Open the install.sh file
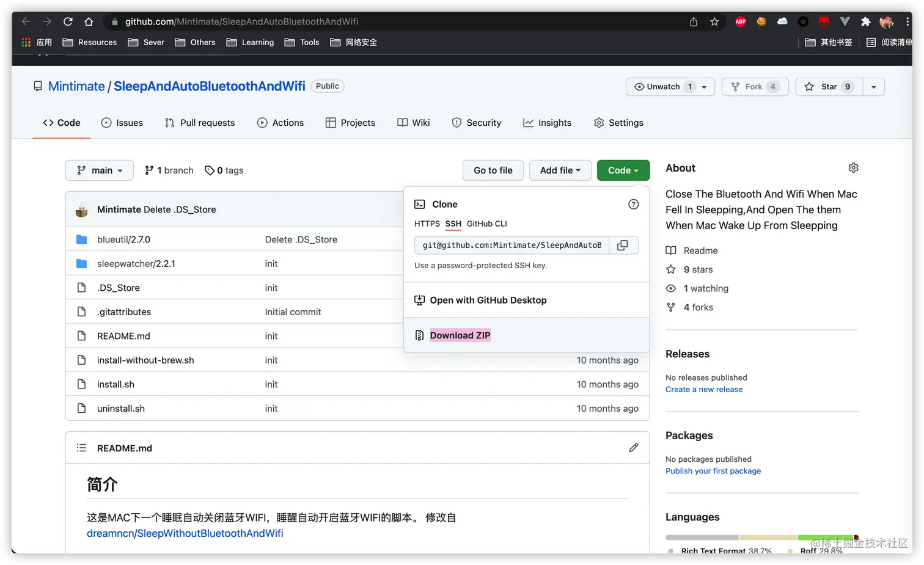Image resolution: width=924 pixels, height=565 pixels. (116, 384)
